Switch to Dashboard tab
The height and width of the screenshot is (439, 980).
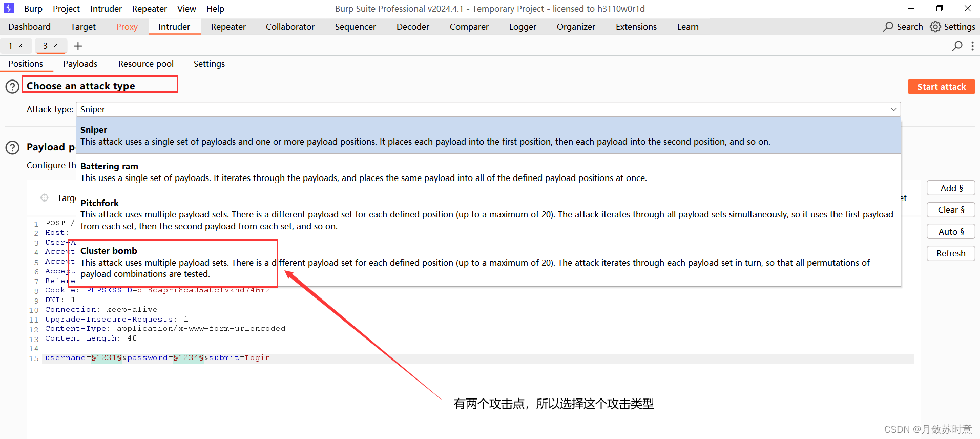click(x=30, y=27)
